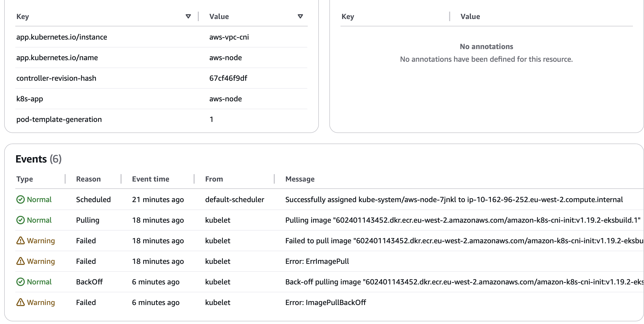The width and height of the screenshot is (644, 324).
Task: Sort labels by Key column arrow
Action: [188, 16]
